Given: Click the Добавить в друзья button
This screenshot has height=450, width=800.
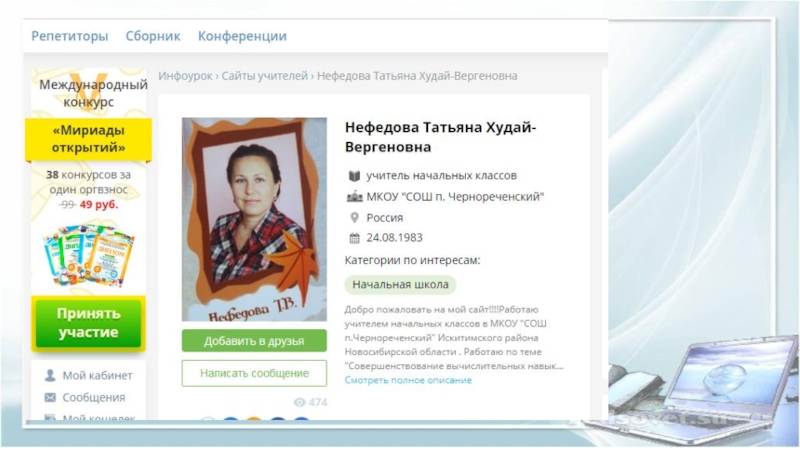Looking at the screenshot, I should pos(254,341).
